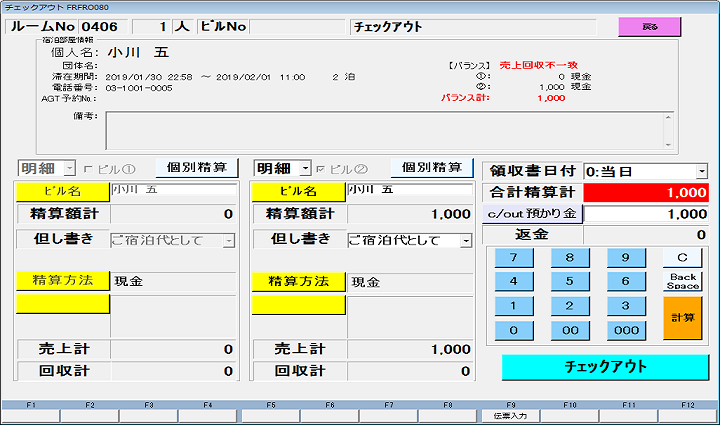Click the cyan チェックアウト button

click(605, 367)
